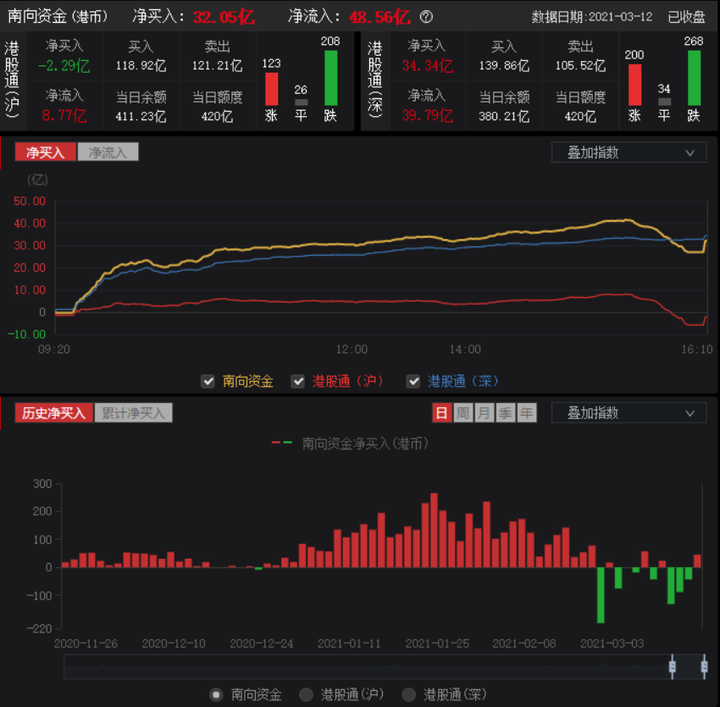Select the 南向资金 radio button
720x707 pixels.
[216, 695]
